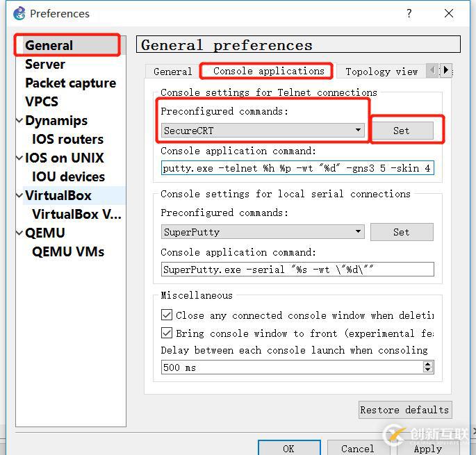The width and height of the screenshot is (476, 455).
Task: Switch to the Console applications tab
Action: (269, 71)
